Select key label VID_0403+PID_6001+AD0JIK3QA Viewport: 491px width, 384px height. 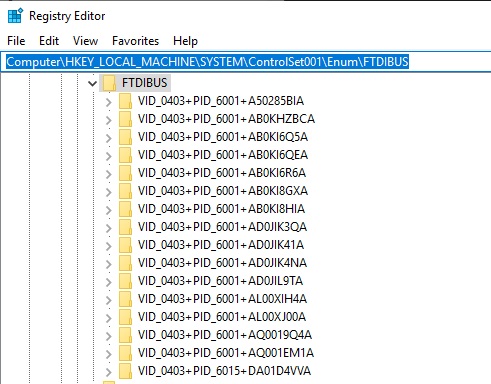[222, 227]
